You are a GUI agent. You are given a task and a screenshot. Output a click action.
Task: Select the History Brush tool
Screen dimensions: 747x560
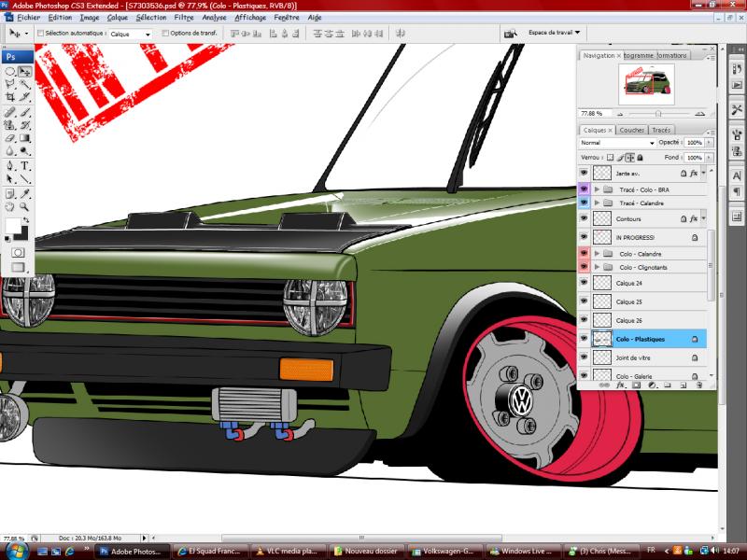coord(24,125)
